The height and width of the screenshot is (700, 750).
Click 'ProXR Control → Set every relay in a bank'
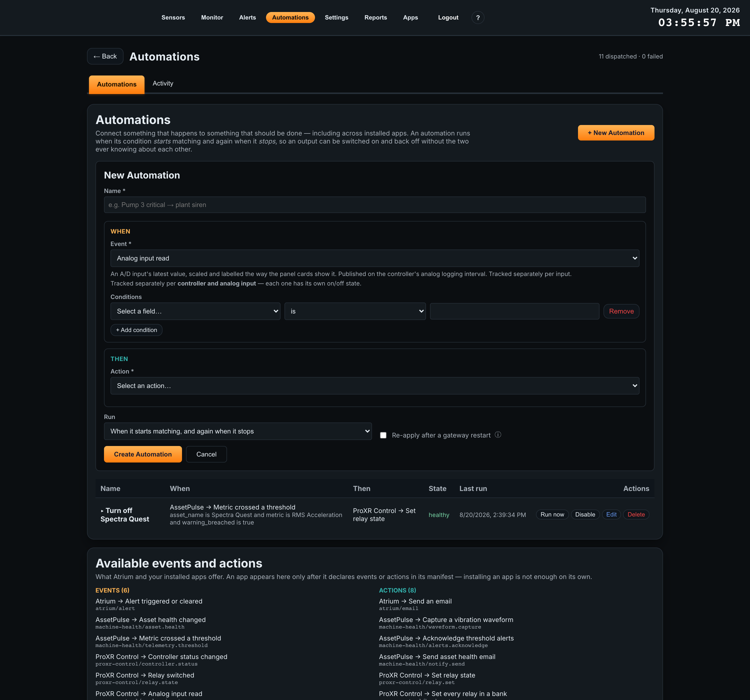click(442, 693)
